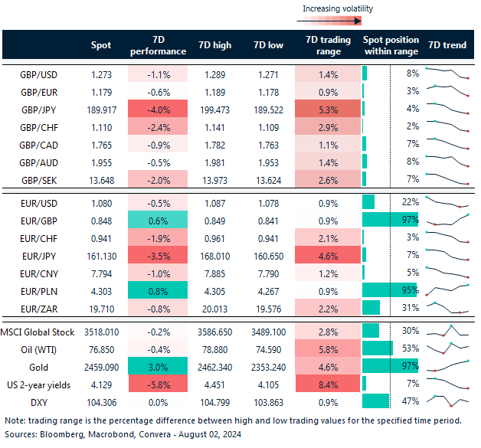Click the Gold 7D trend sparkline
This screenshot has width=481, height=448.
coord(447,365)
